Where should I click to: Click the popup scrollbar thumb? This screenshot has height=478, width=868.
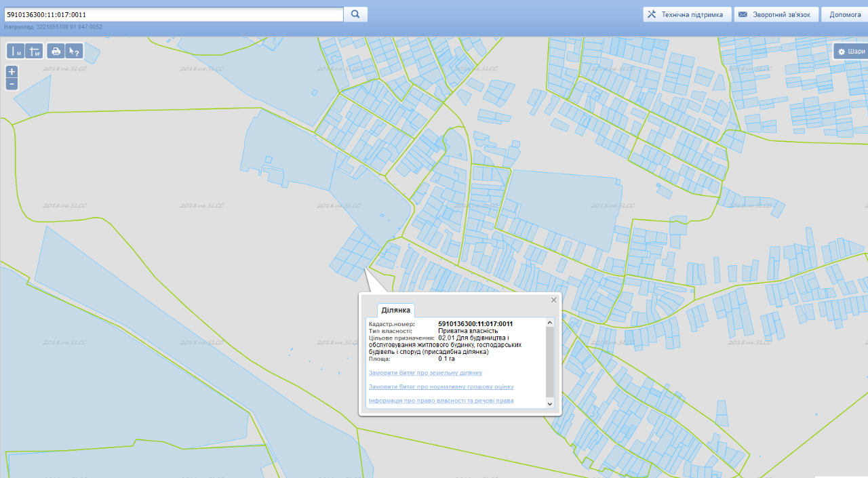coord(550,363)
